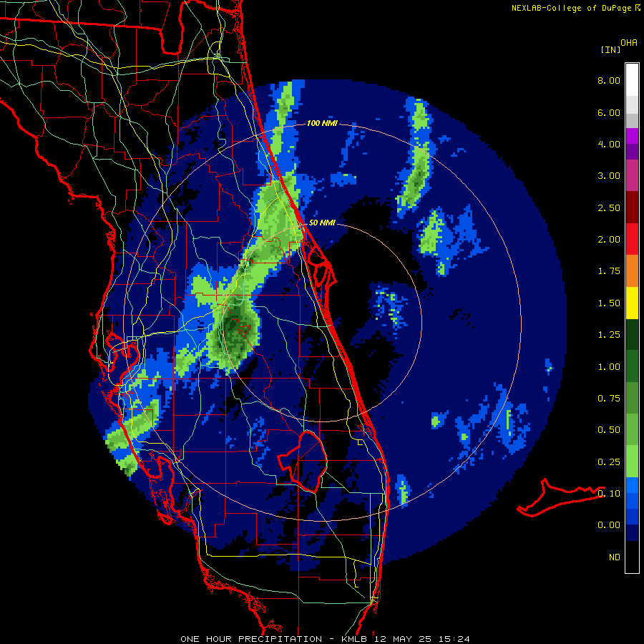Click the 50 NMI range ring label
This screenshot has height=644, width=644.
pyautogui.click(x=322, y=223)
